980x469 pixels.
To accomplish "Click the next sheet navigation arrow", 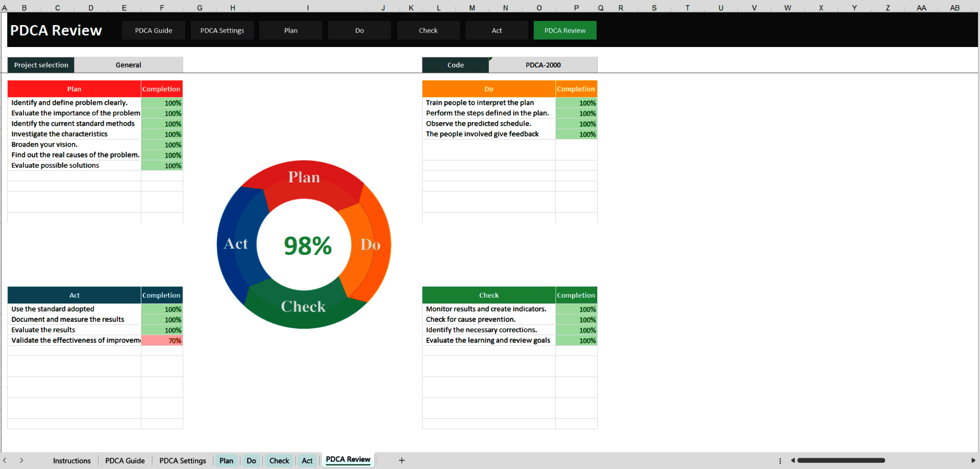I will (22, 460).
